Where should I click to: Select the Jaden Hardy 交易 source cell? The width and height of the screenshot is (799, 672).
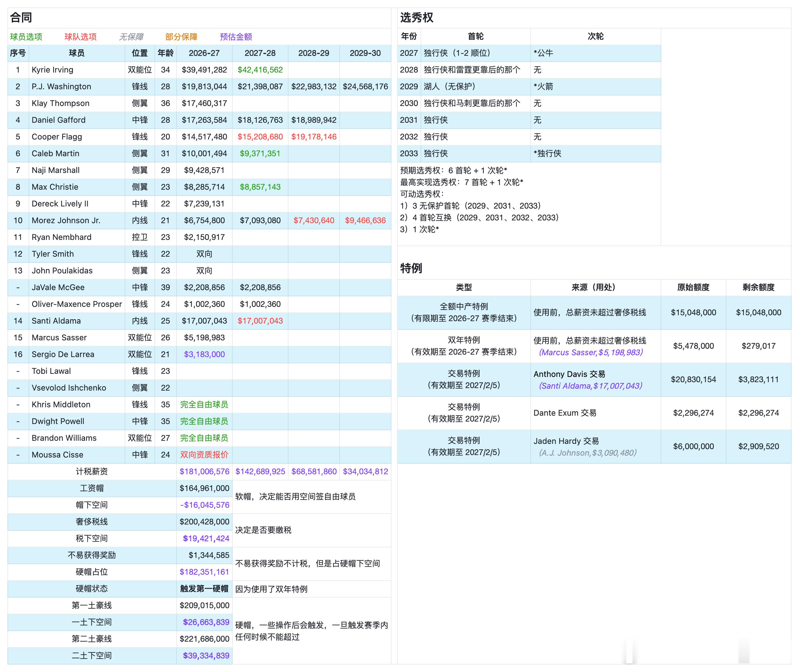(596, 447)
